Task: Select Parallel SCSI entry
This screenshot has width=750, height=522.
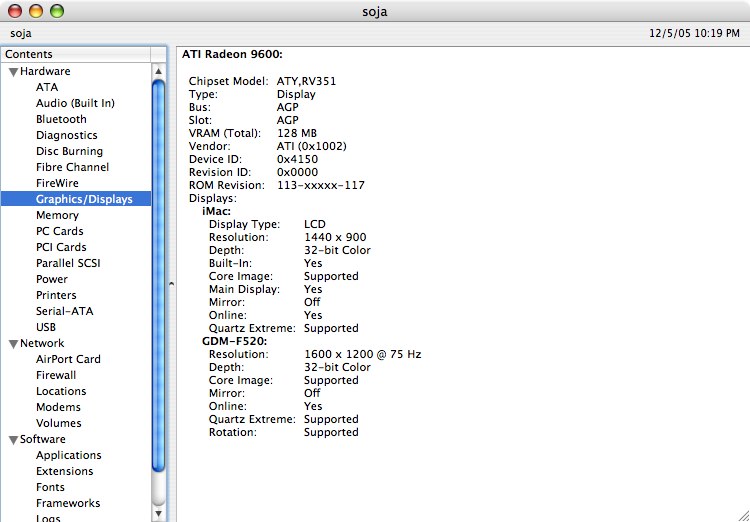Action: [68, 263]
